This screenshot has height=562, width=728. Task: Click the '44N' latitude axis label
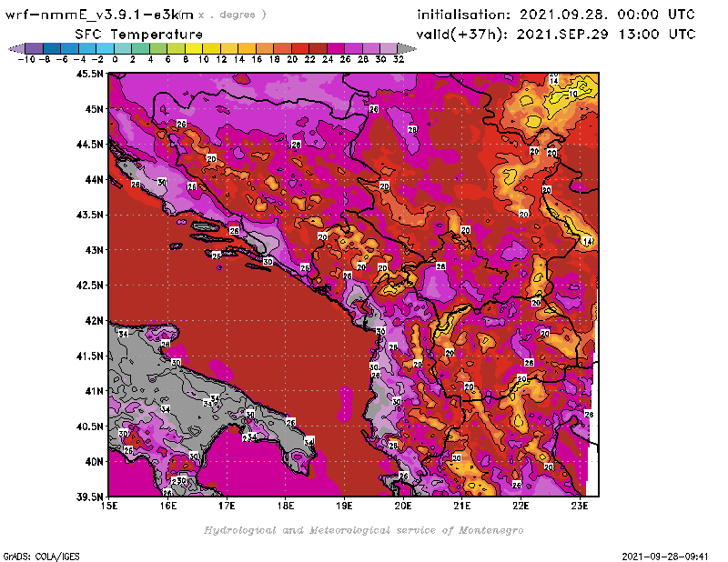[94, 179]
